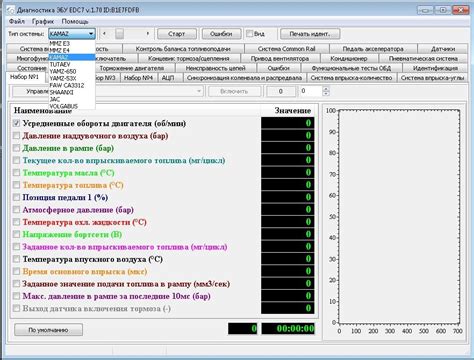Switch to Концевик тормоза/сцепления tab
The height and width of the screenshot is (360, 474).
[x=189, y=59]
